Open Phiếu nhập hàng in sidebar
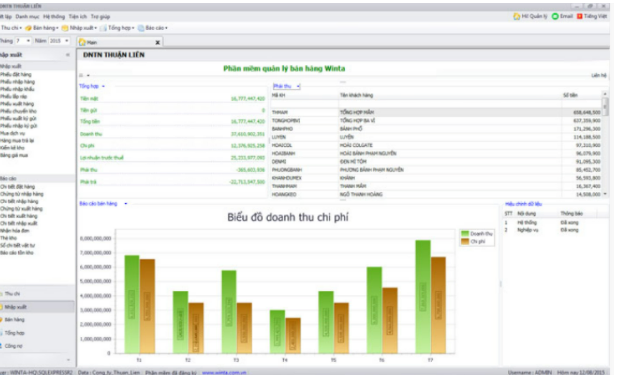 click(x=17, y=82)
